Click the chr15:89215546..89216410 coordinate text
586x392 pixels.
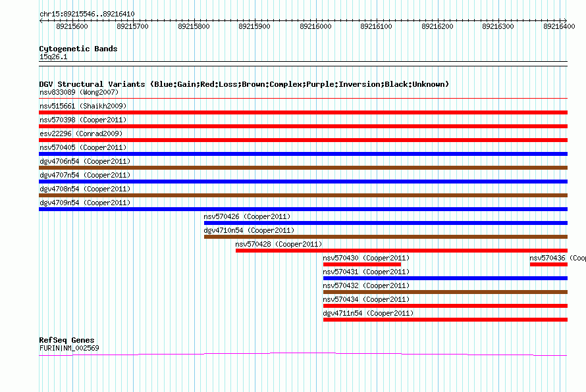pyautogui.click(x=87, y=14)
